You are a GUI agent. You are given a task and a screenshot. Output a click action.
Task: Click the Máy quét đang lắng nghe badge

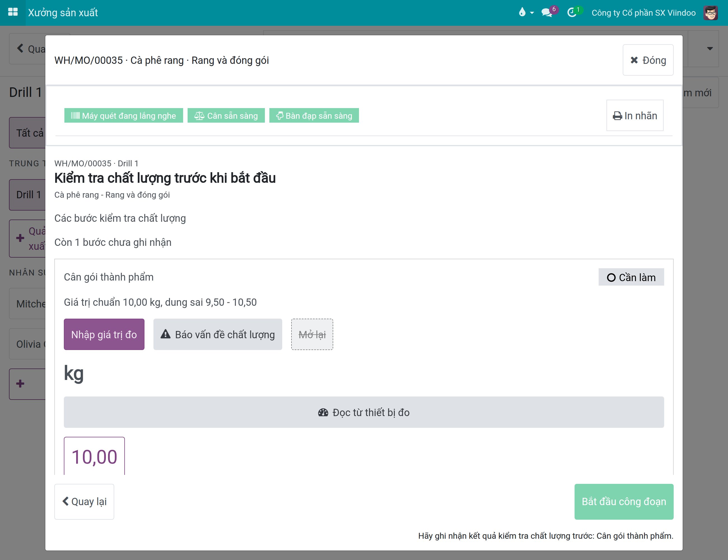pos(123,115)
